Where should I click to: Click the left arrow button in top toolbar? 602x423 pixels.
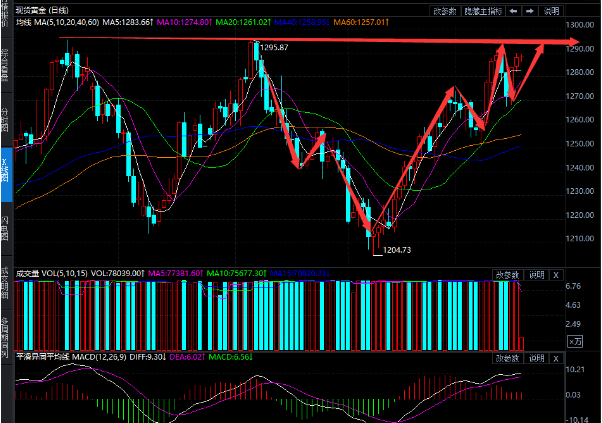[513, 9]
